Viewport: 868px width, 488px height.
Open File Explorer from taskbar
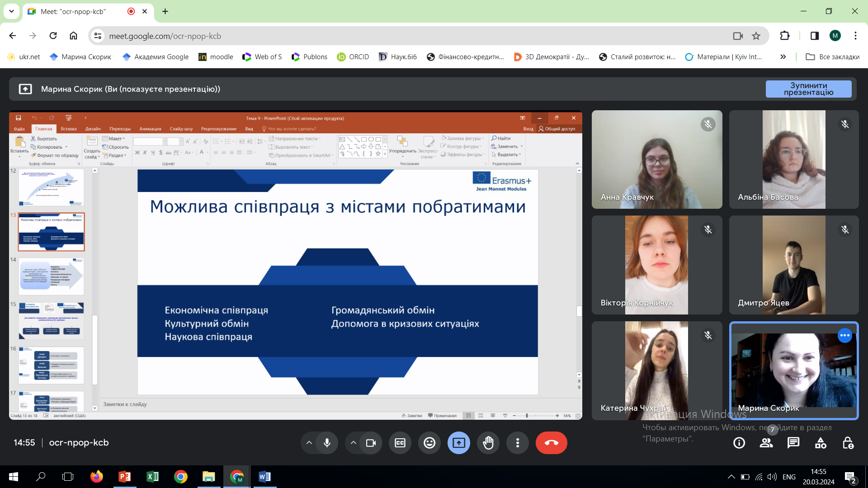pyautogui.click(x=208, y=477)
